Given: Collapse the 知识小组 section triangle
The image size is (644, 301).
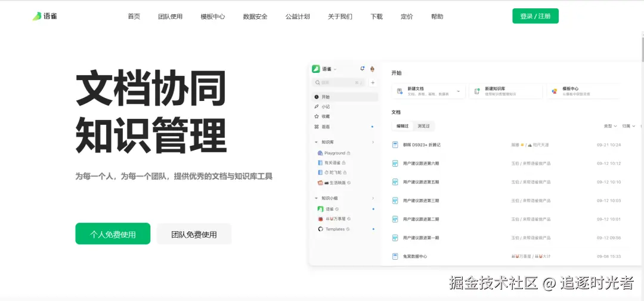Looking at the screenshot, I should [316, 198].
